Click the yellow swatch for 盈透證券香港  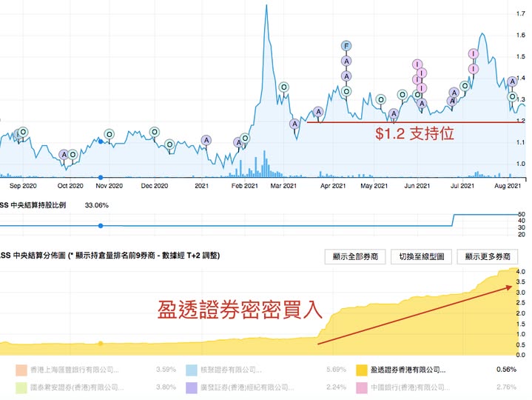click(x=362, y=370)
